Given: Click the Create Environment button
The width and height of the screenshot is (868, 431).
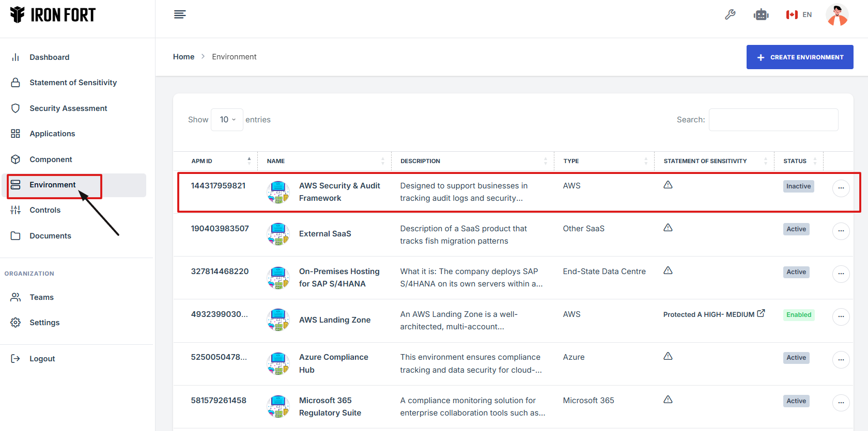Looking at the screenshot, I should coord(799,57).
